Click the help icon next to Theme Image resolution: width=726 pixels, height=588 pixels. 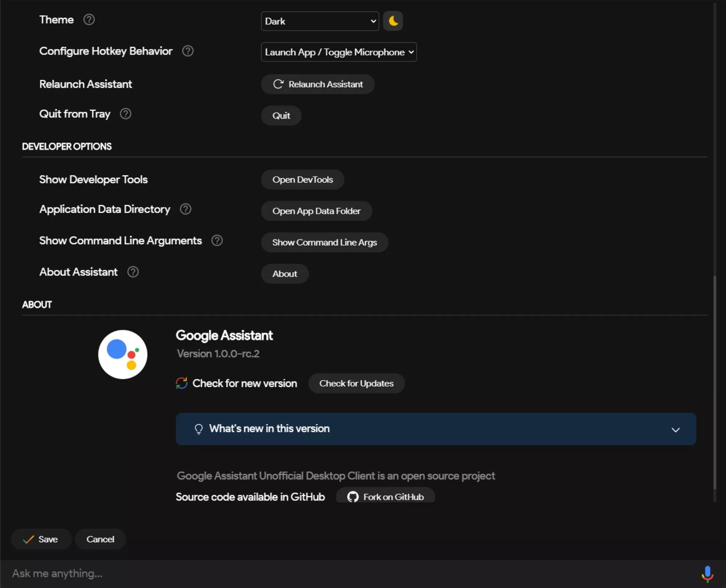pos(89,20)
